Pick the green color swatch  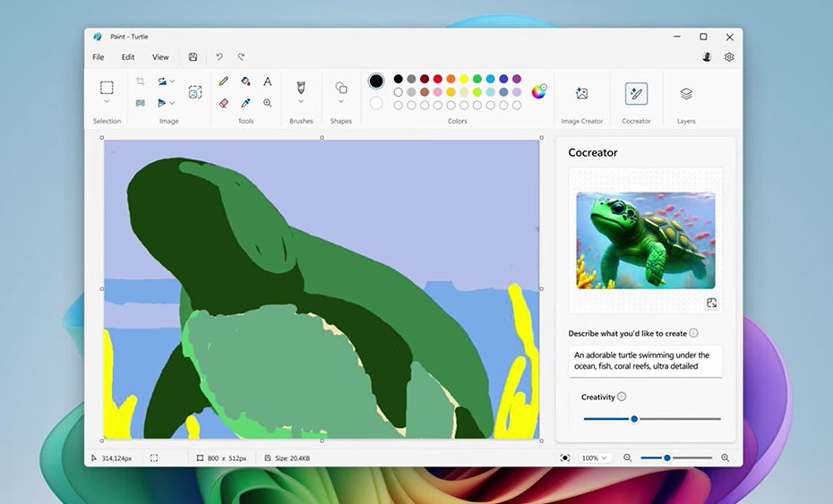coord(477,79)
